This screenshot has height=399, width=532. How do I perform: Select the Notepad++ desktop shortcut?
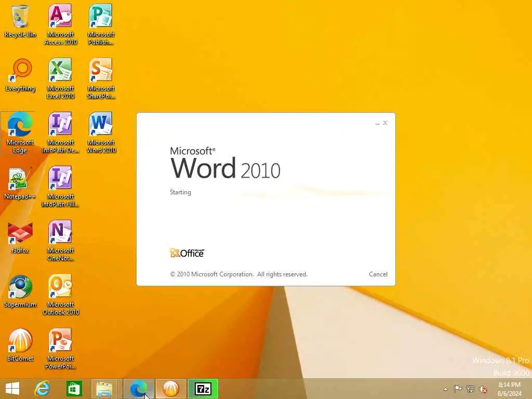pyautogui.click(x=20, y=183)
